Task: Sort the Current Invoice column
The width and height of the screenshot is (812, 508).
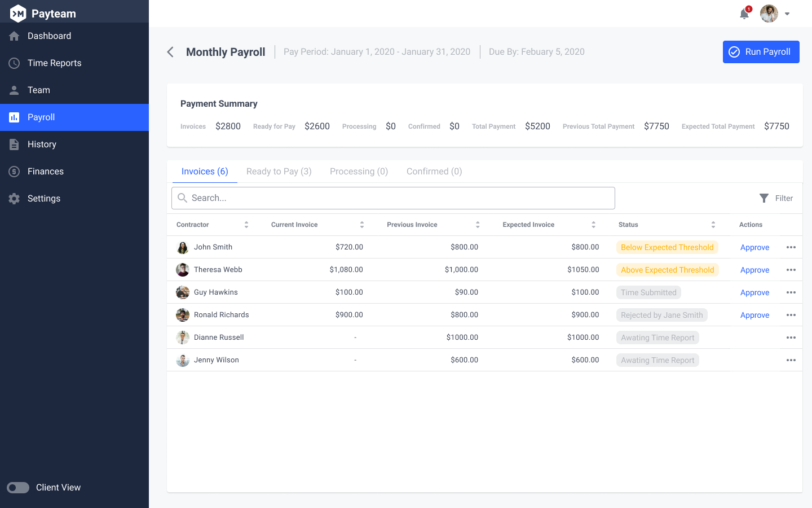Action: click(362, 225)
